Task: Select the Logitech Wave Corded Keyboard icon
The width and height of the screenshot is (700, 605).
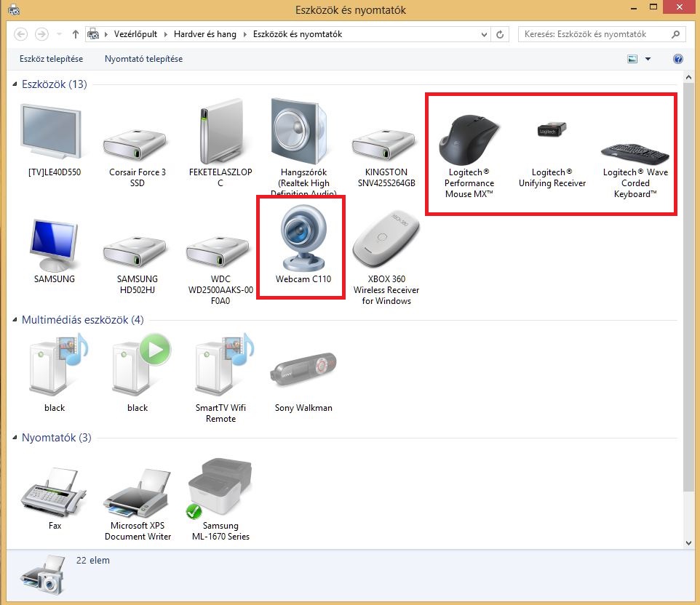Action: 635,153
